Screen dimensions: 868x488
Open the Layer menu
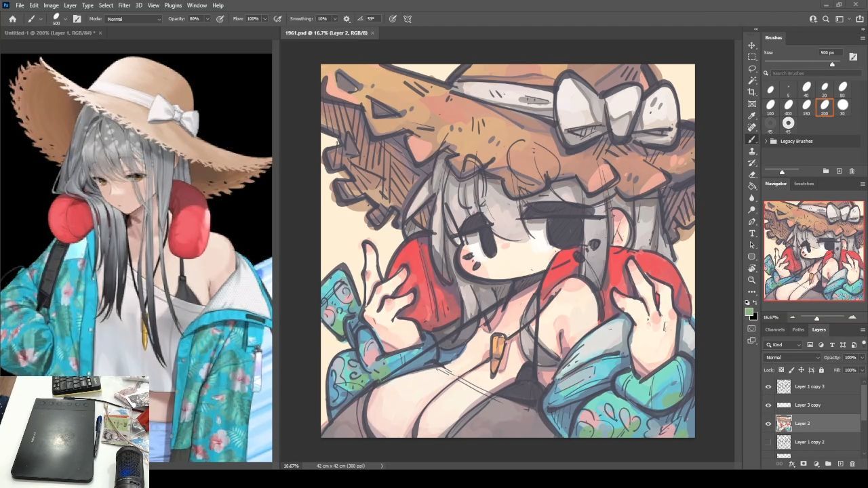pos(70,5)
